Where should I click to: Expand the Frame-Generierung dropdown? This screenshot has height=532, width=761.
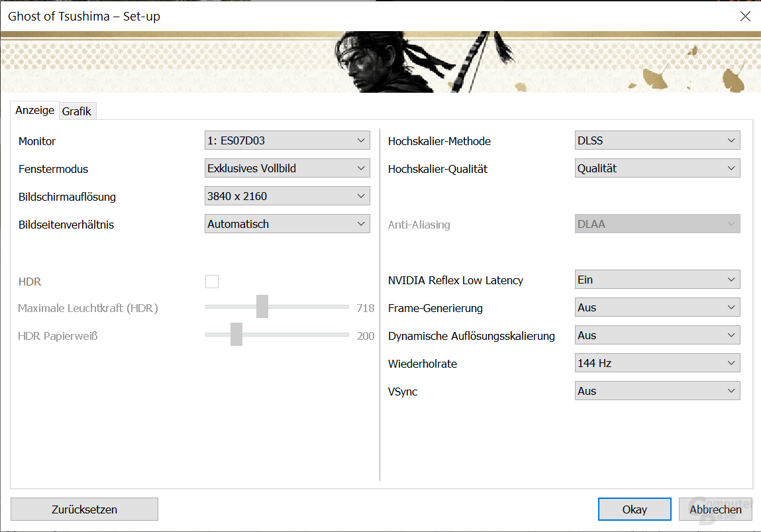[x=658, y=307]
